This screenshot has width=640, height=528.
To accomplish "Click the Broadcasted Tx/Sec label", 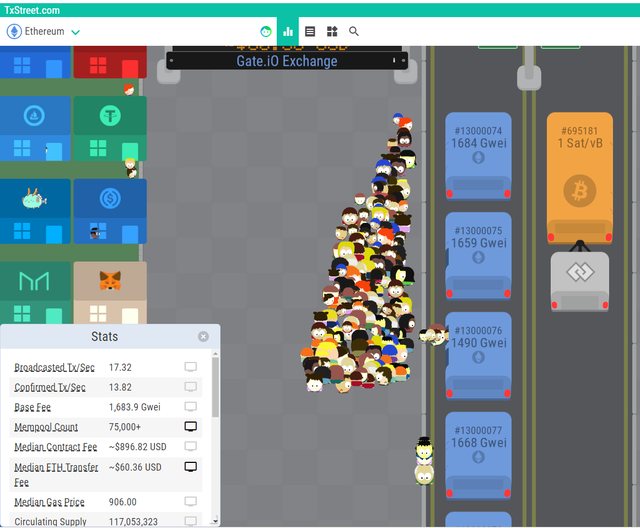I will click(54, 367).
